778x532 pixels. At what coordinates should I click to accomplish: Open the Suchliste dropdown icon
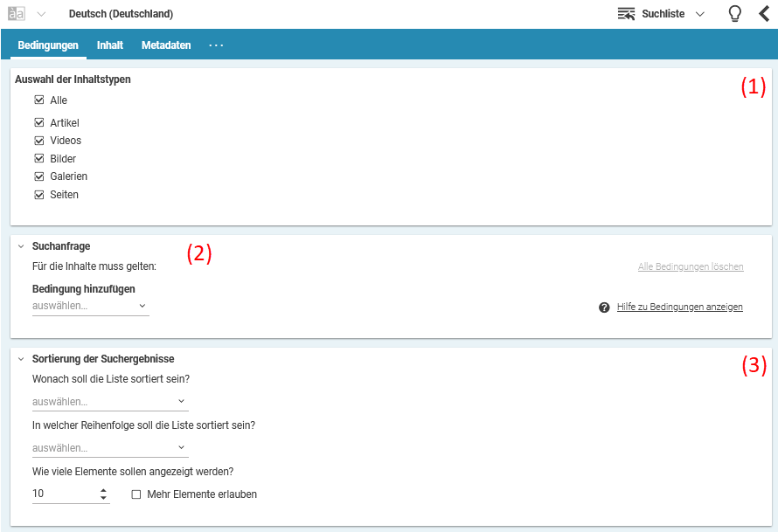[x=699, y=14]
